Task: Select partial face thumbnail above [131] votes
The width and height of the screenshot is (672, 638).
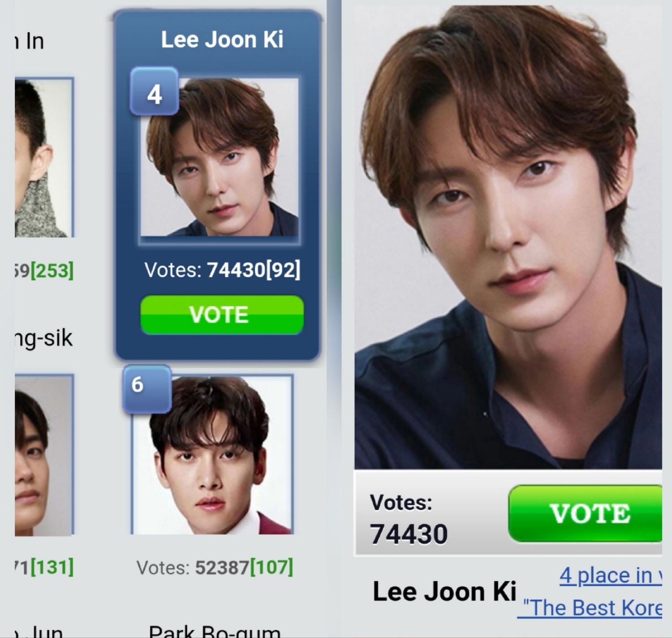Action: (x=43, y=455)
